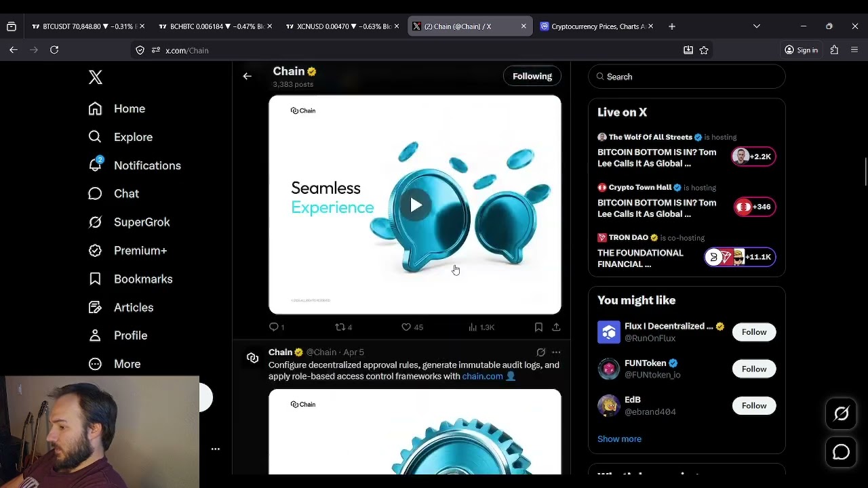Open view analytics icon showing 1.3K
Screen dimensions: 868x488
coord(473,327)
